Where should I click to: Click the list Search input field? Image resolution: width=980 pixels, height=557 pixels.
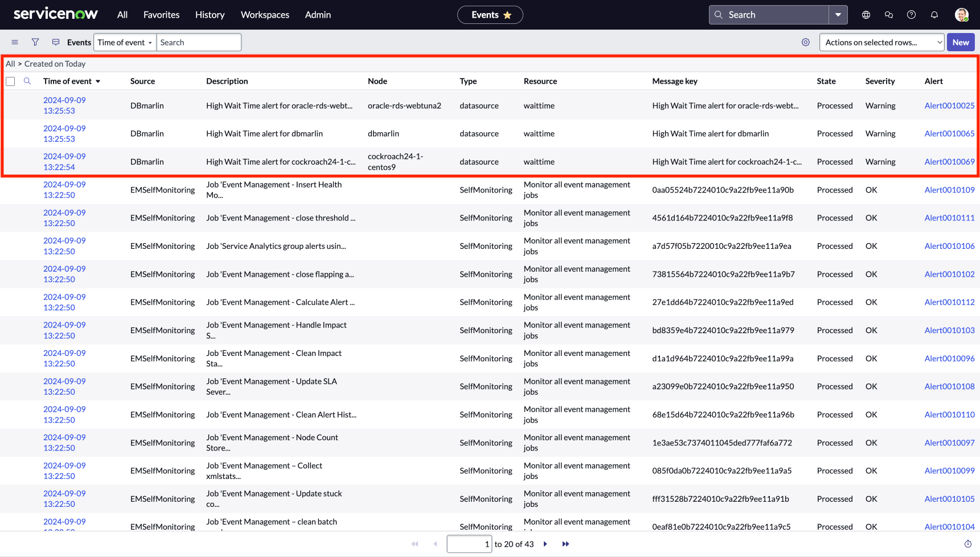pyautogui.click(x=199, y=42)
